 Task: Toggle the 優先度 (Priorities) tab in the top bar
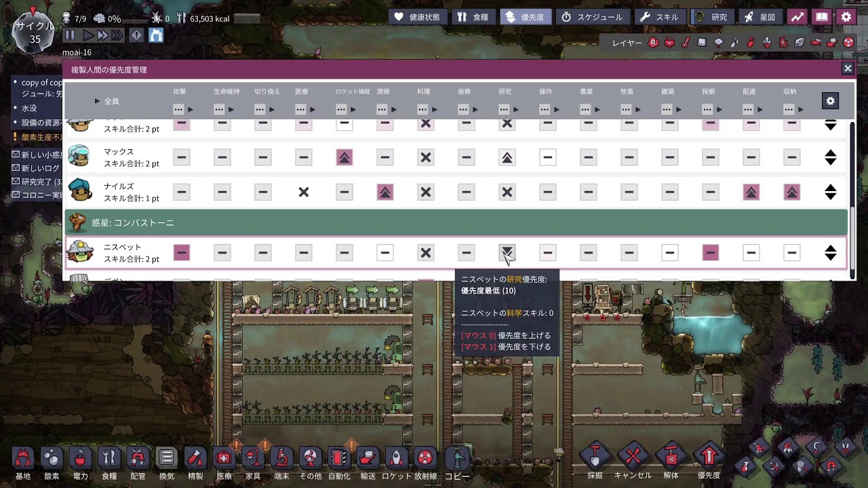pos(526,17)
